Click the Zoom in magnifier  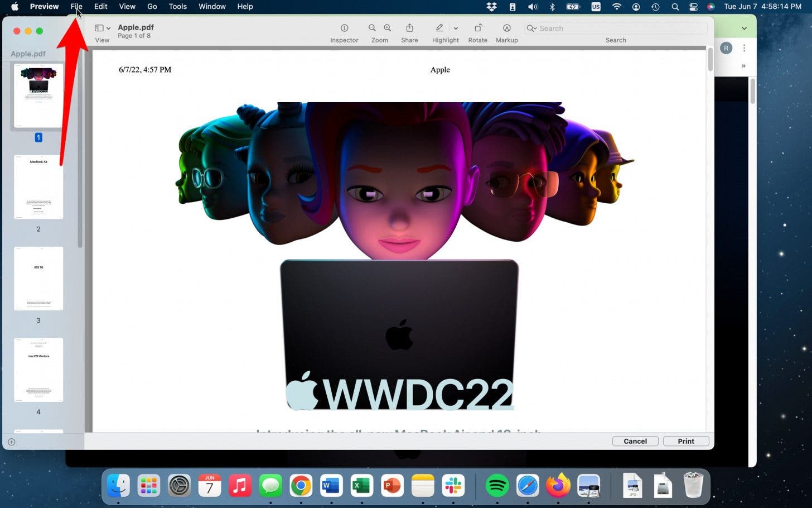[388, 28]
